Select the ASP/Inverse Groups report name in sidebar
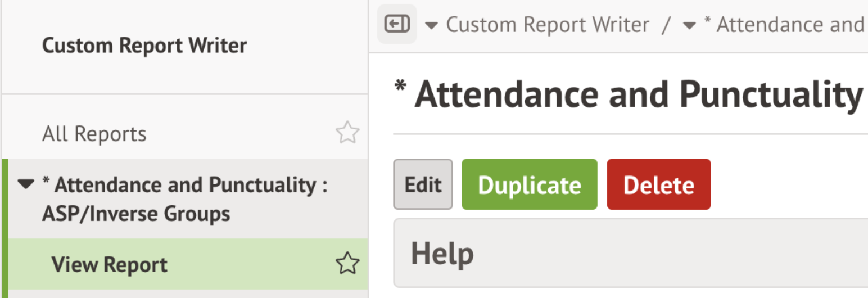The width and height of the screenshot is (868, 298). [136, 214]
